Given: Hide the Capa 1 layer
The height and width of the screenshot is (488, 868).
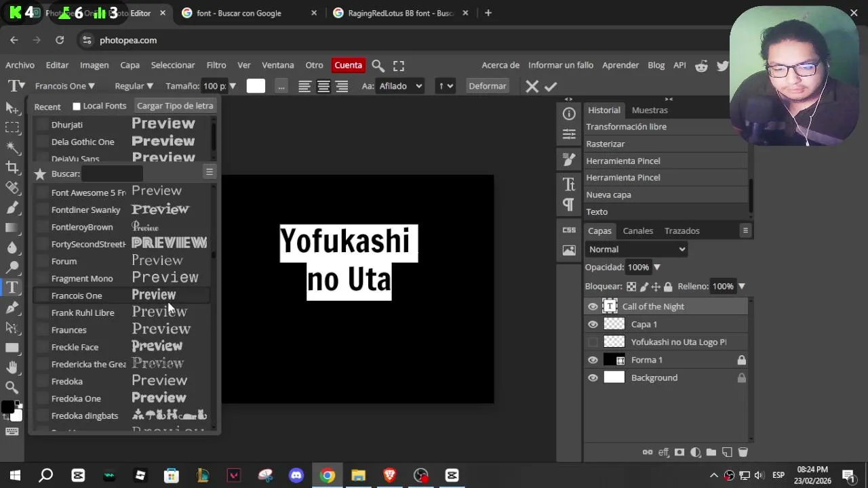Looking at the screenshot, I should pyautogui.click(x=593, y=325).
